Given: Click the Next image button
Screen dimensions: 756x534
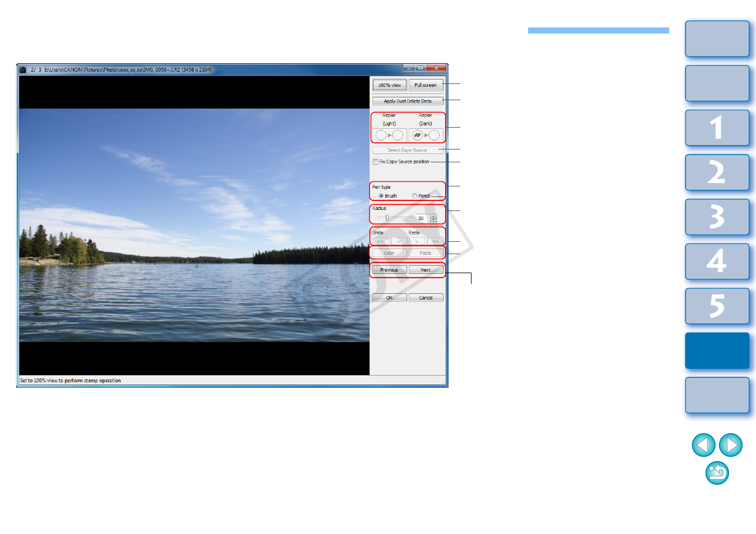Looking at the screenshot, I should point(426,270).
